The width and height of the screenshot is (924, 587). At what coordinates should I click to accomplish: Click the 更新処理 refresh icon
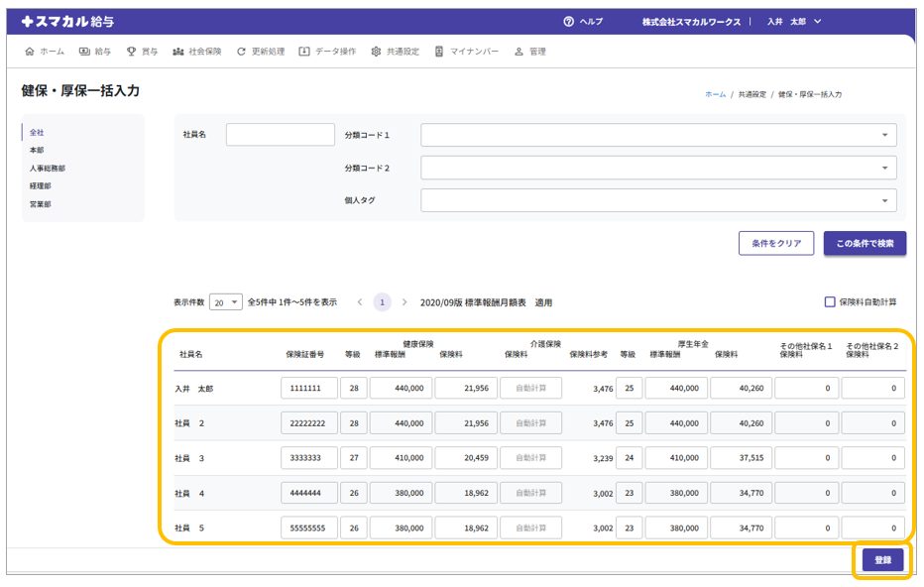[x=241, y=52]
